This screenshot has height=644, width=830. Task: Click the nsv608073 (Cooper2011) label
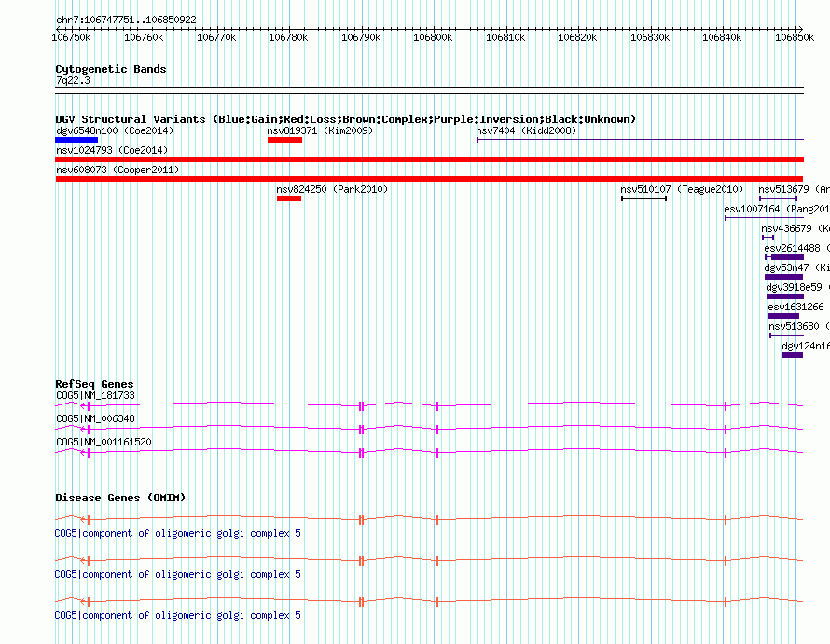click(x=118, y=170)
